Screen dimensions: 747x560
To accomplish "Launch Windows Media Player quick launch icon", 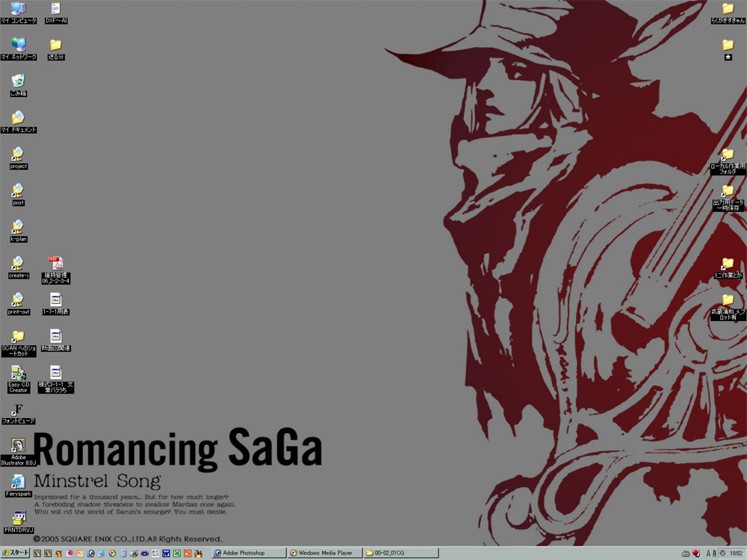I will pyautogui.click(x=112, y=553).
